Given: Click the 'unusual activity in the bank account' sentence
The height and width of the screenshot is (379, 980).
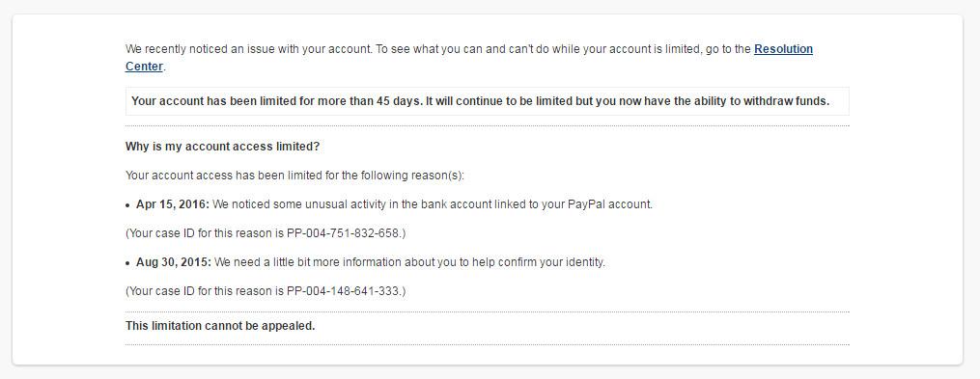Looking at the screenshot, I should pos(433,204).
